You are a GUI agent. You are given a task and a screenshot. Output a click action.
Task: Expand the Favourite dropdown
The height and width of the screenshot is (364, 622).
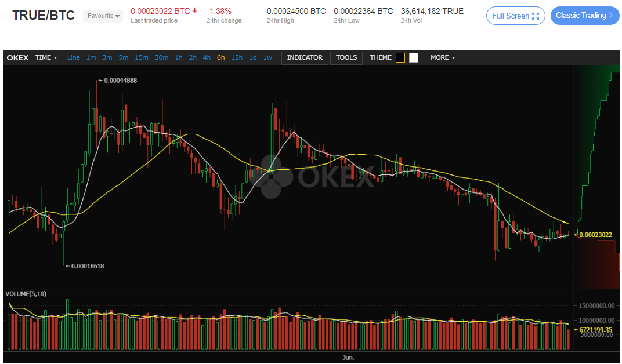tap(103, 16)
